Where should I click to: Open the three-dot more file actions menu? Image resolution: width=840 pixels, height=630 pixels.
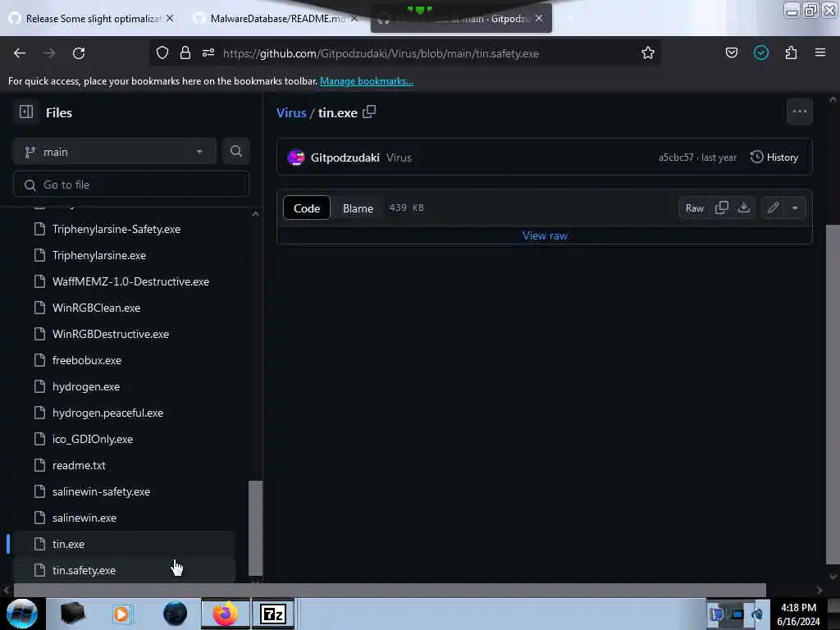[x=799, y=112]
